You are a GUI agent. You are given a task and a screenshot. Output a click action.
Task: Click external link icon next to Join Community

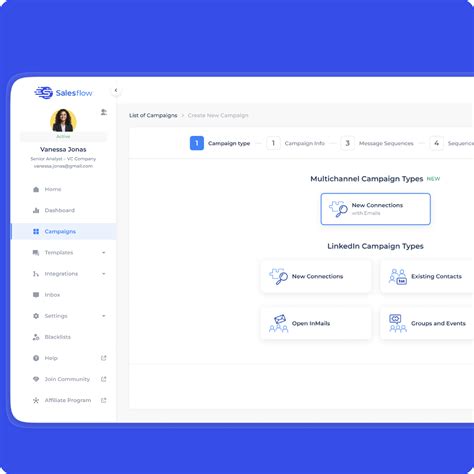[x=104, y=379]
